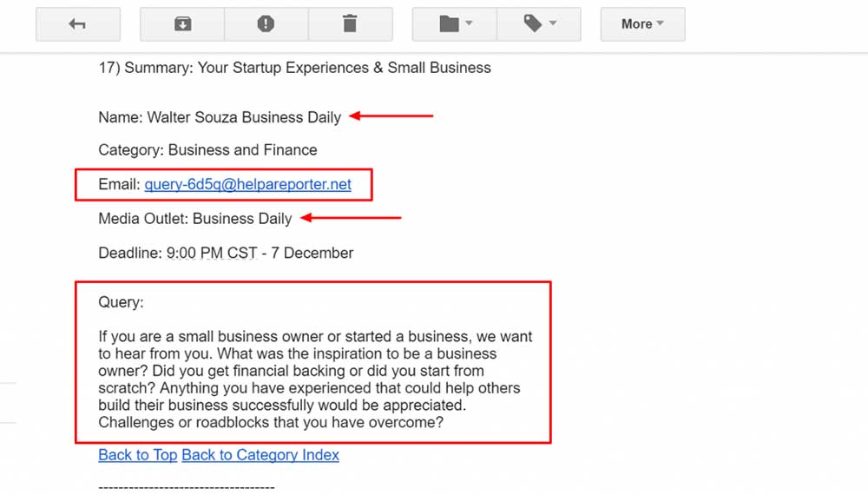Open the More dropdown menu

click(x=642, y=24)
